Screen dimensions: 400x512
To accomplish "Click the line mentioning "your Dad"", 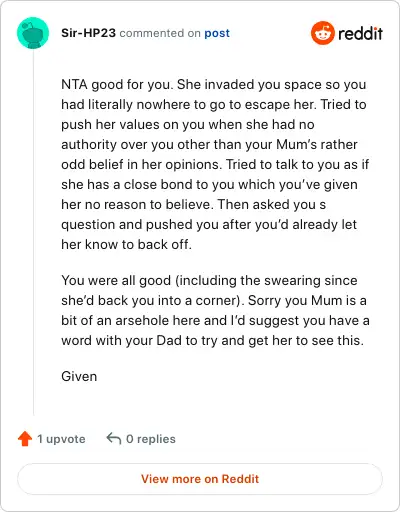I will click(x=212, y=340).
